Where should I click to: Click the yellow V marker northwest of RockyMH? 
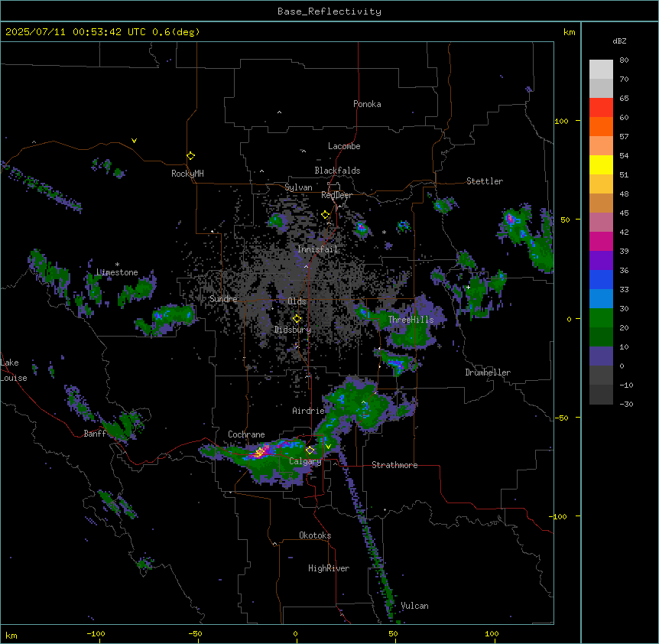pyautogui.click(x=134, y=141)
